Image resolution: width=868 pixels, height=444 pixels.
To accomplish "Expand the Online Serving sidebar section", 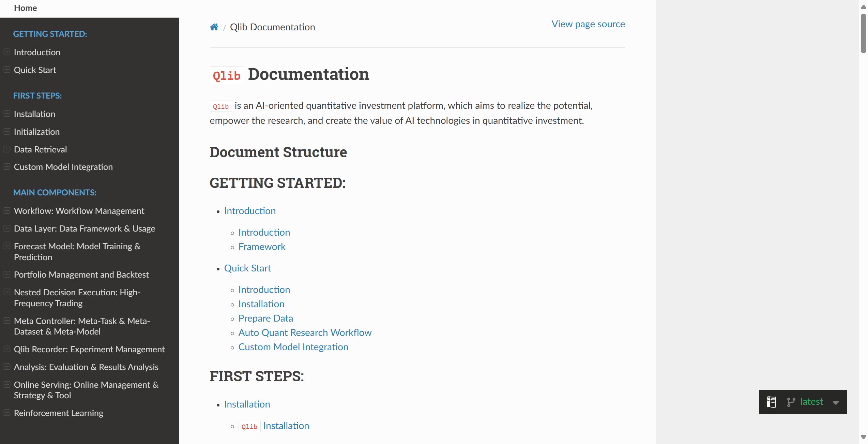I will (7, 384).
